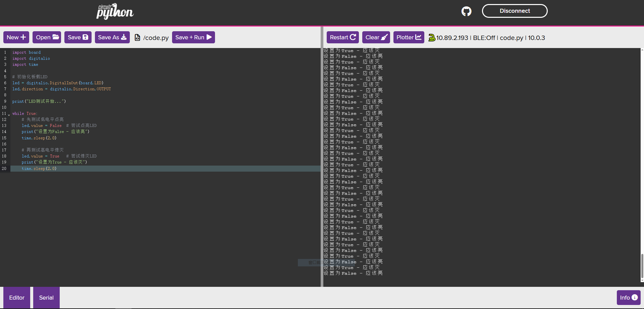
Task: Collapse the while True code block
Action: coord(9,114)
